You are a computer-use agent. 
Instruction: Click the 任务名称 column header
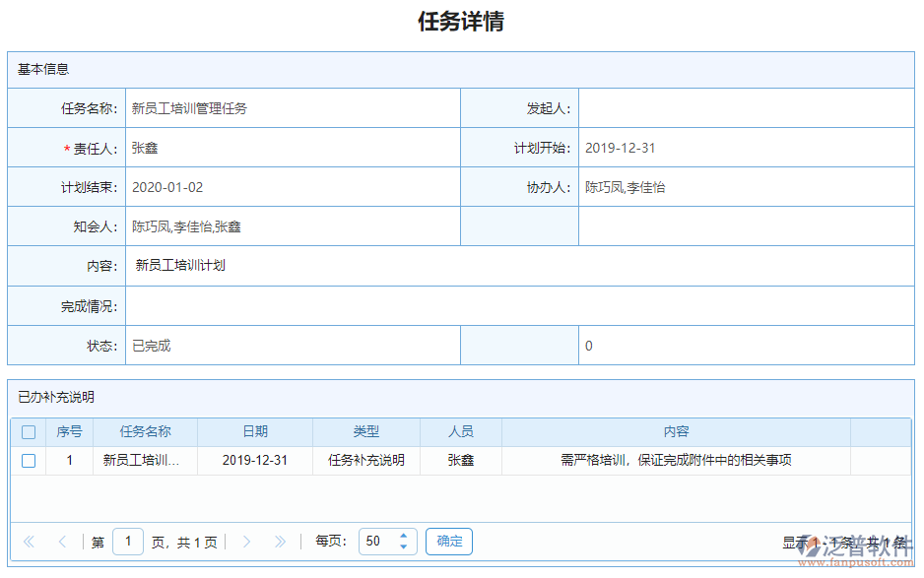pyautogui.click(x=146, y=431)
